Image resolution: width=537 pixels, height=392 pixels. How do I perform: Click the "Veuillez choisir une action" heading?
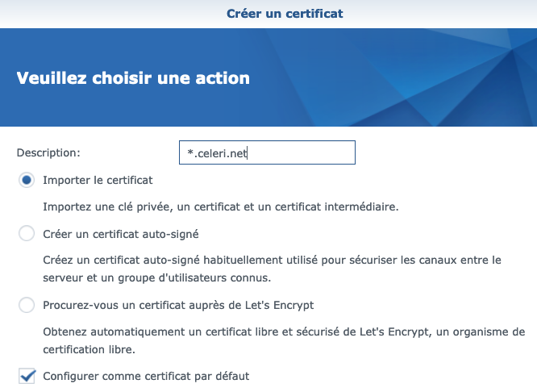tap(133, 78)
